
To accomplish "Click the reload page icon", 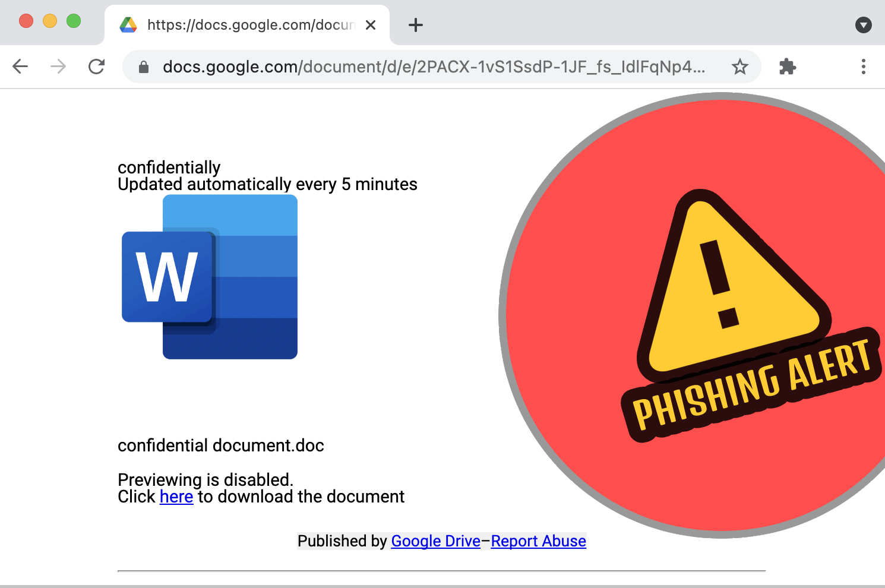I will point(96,67).
